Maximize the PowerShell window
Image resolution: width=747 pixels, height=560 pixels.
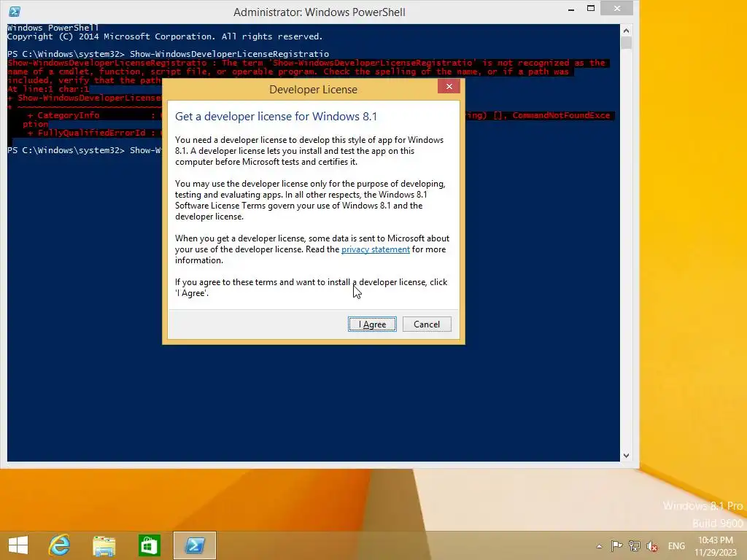[x=591, y=9]
